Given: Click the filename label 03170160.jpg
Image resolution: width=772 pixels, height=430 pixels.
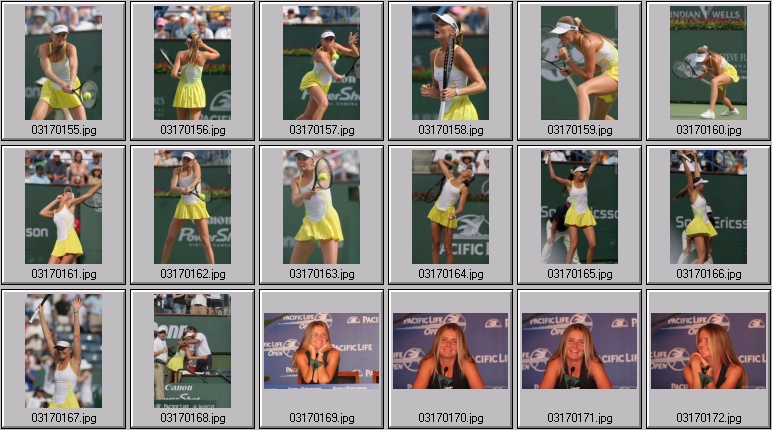Looking at the screenshot, I should 709,130.
